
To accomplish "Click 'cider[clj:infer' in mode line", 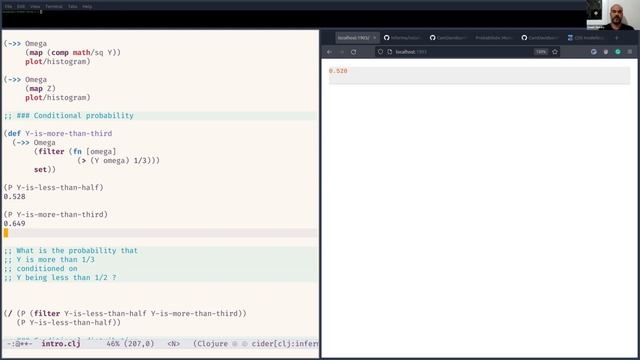I will pos(284,344).
